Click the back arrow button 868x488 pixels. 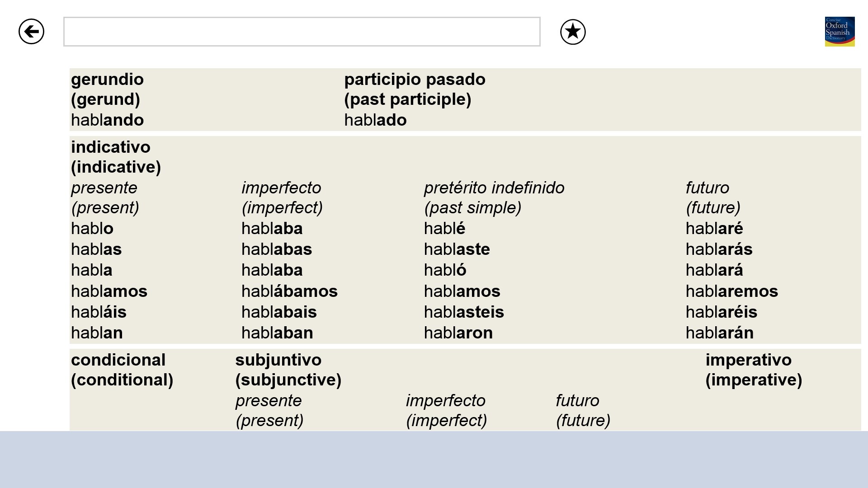pyautogui.click(x=31, y=32)
